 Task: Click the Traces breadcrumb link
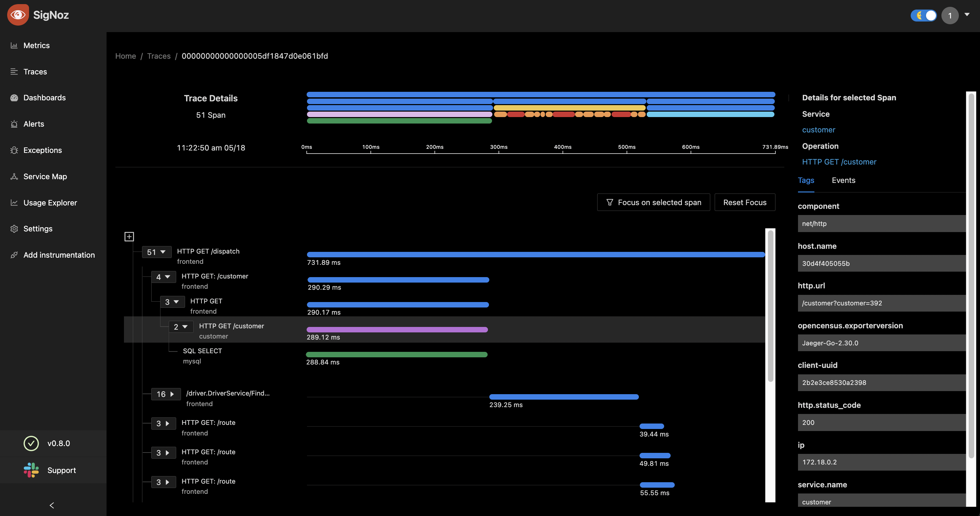pos(159,56)
